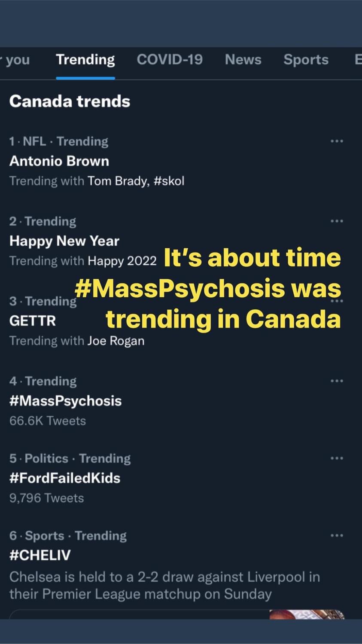This screenshot has width=362, height=644.
Task: Open the Antonio Brown trend
Action: (59, 161)
